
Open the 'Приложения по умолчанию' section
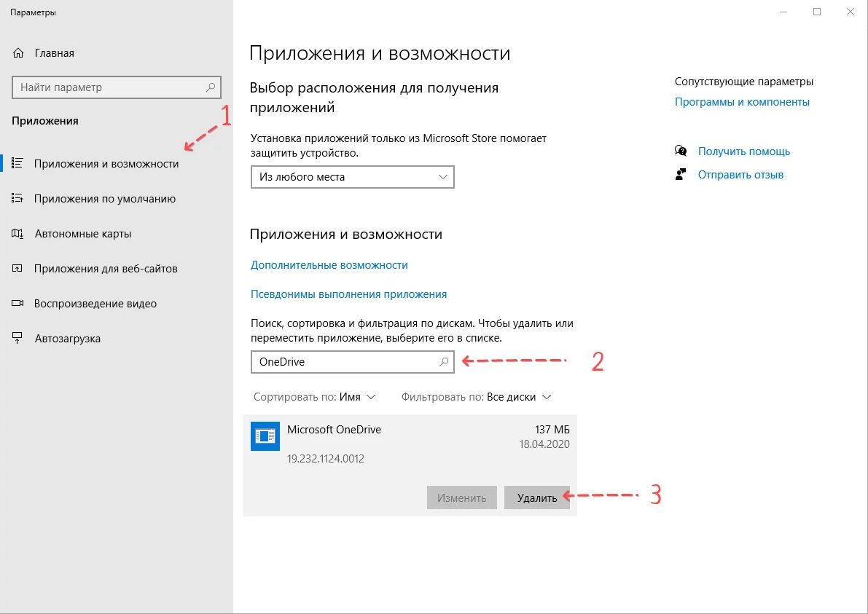105,199
